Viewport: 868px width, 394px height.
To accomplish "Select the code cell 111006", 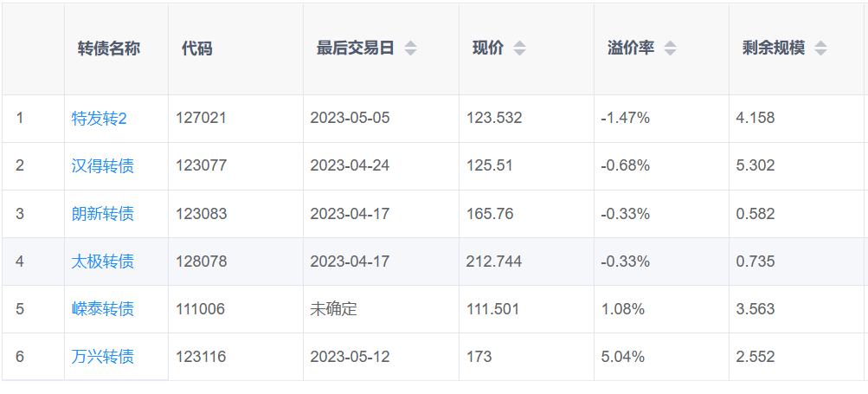I will click(x=200, y=308).
